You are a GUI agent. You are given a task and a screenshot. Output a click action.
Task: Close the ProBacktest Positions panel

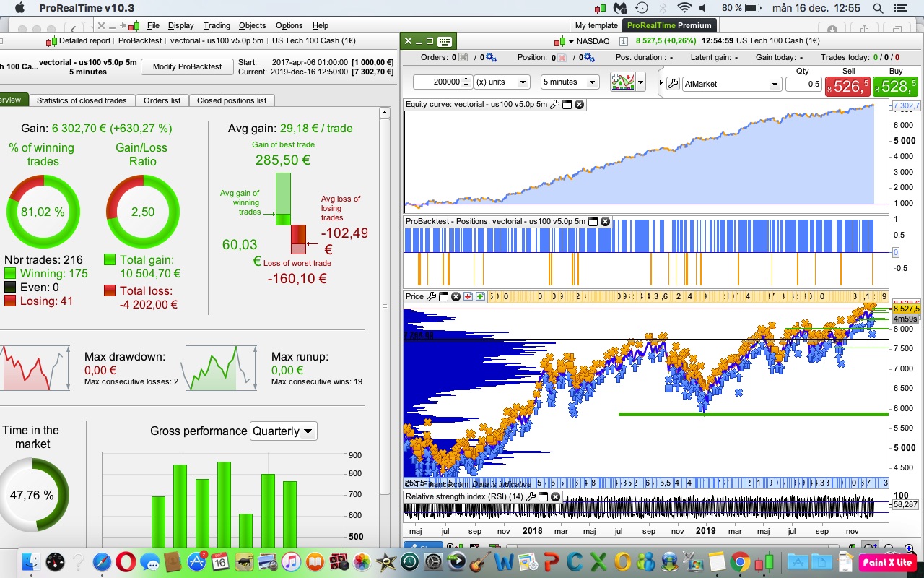[606, 222]
